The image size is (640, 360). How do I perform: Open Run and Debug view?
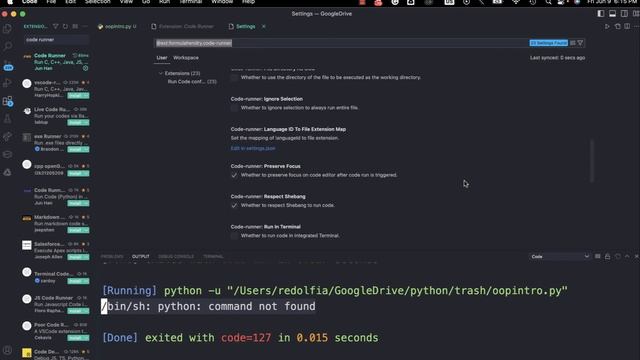pos(7,83)
